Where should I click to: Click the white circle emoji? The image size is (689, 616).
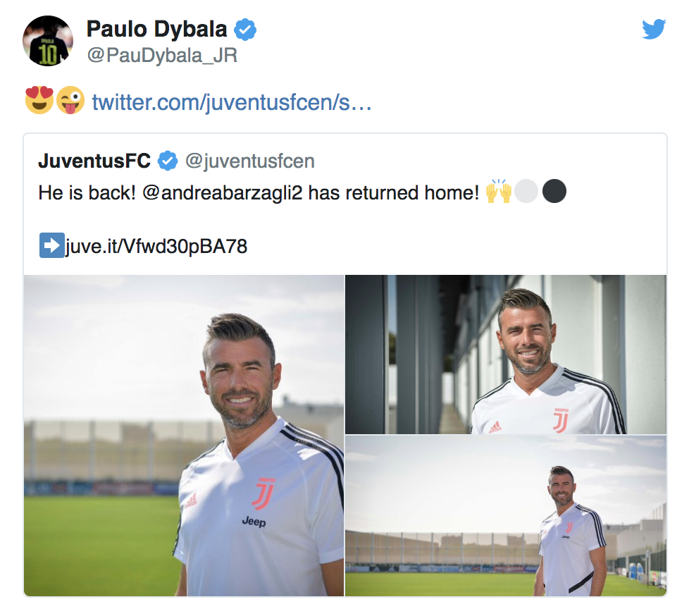pyautogui.click(x=526, y=191)
